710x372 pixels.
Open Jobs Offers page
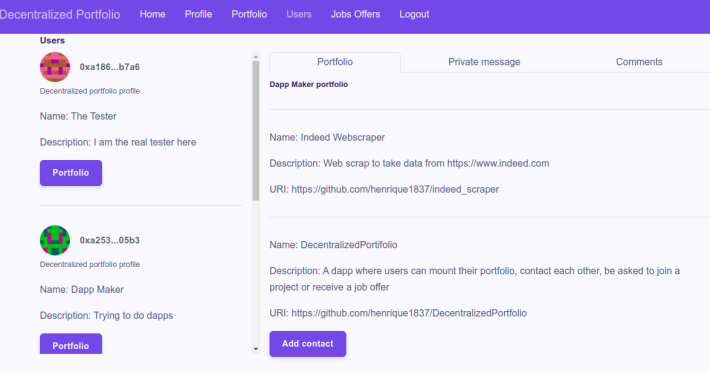click(355, 14)
